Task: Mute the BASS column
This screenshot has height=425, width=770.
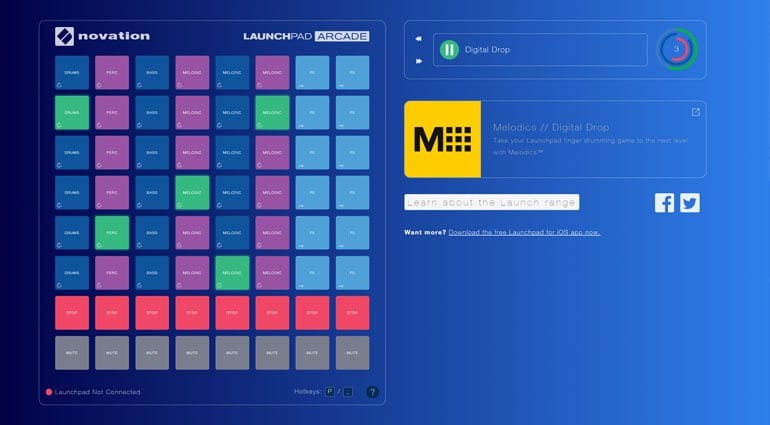Action: pos(152,353)
